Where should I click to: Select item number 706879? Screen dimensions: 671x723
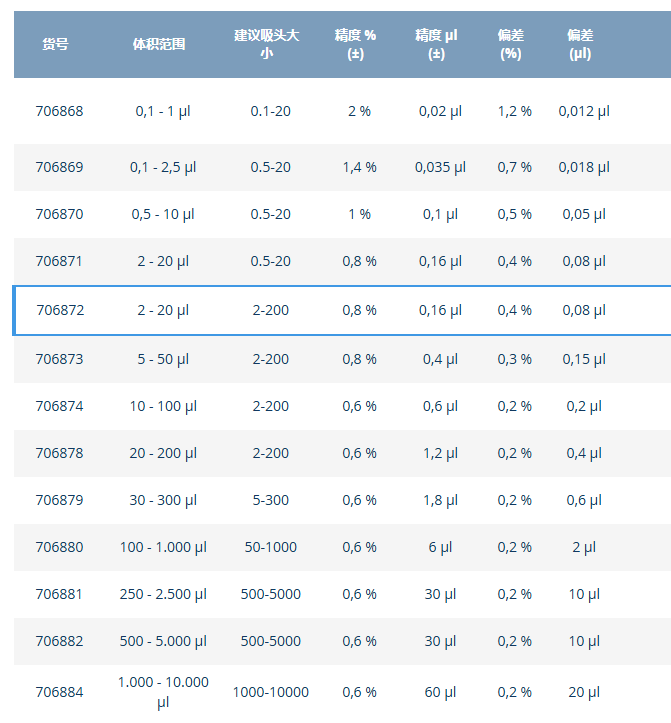click(x=59, y=500)
